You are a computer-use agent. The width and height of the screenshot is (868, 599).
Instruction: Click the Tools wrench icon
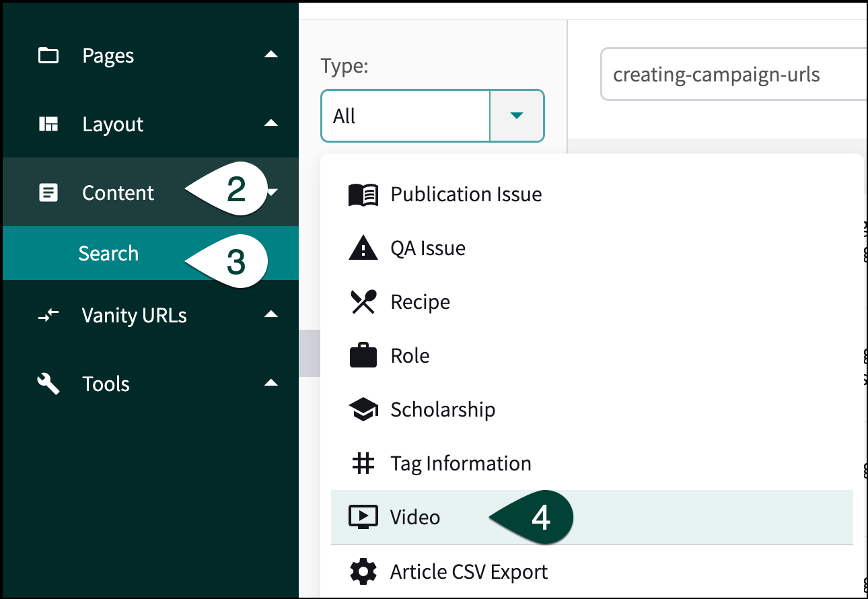(x=48, y=384)
